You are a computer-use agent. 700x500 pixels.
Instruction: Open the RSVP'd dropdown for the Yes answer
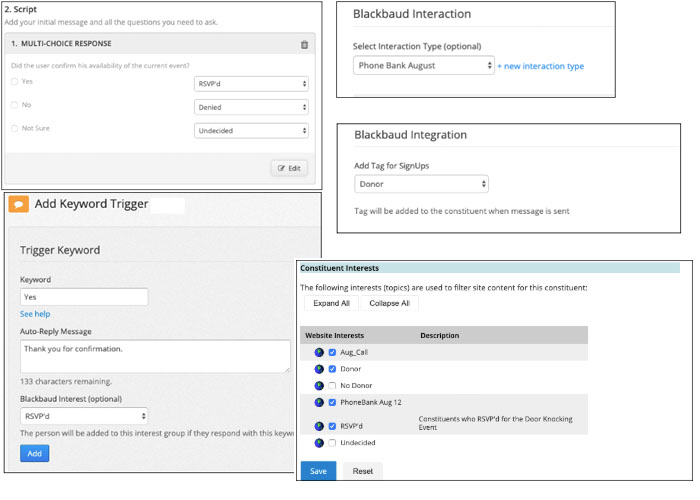251,84
